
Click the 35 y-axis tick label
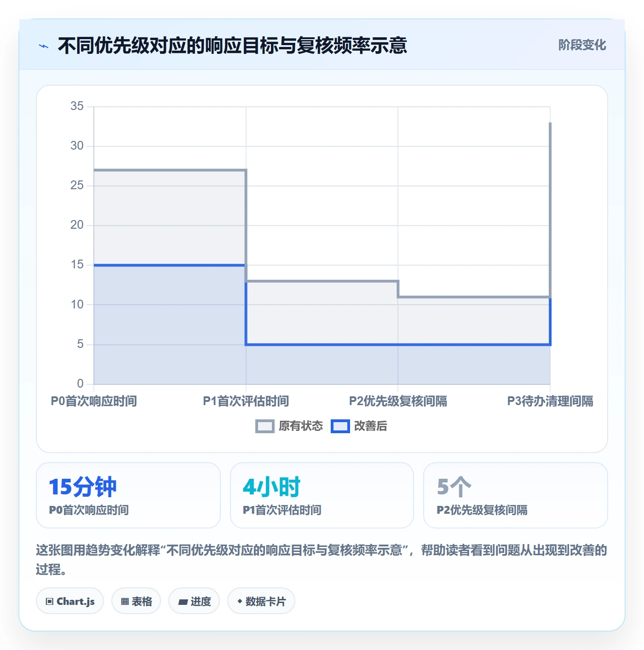coord(77,106)
